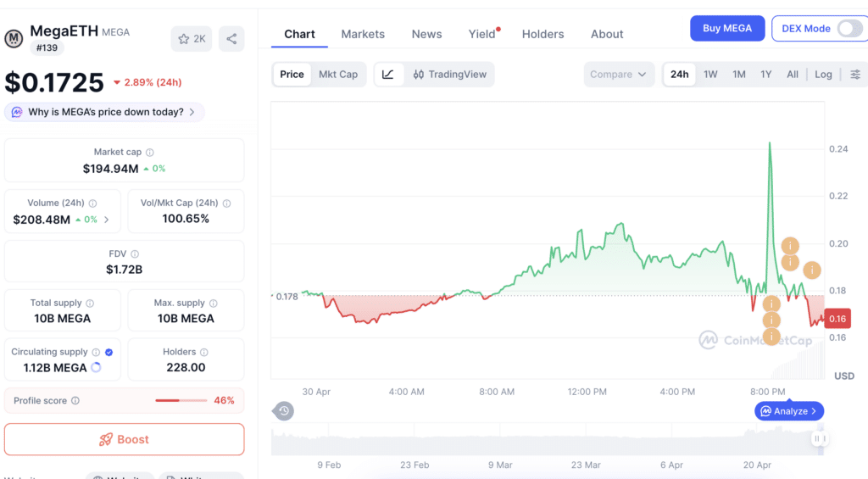Click the Vol/Mkt Cap info icon
868x479 pixels.
pyautogui.click(x=227, y=203)
